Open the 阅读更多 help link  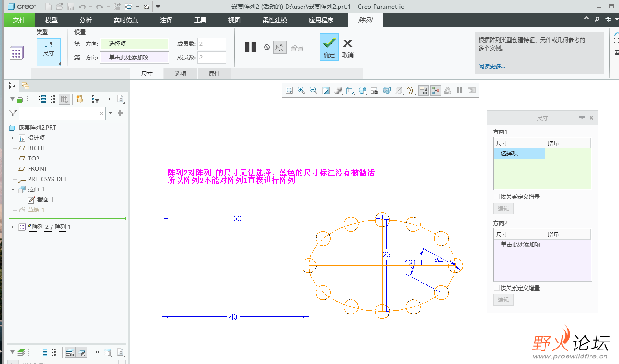[x=492, y=66]
